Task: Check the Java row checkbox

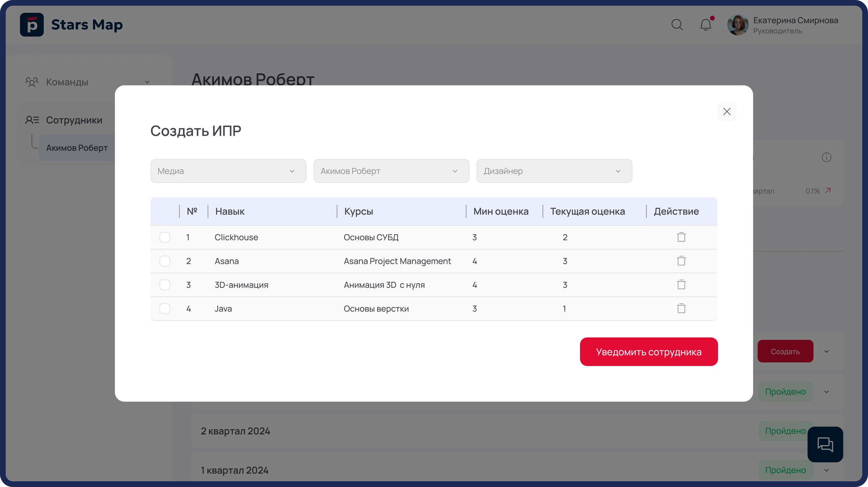Action: pyautogui.click(x=165, y=309)
